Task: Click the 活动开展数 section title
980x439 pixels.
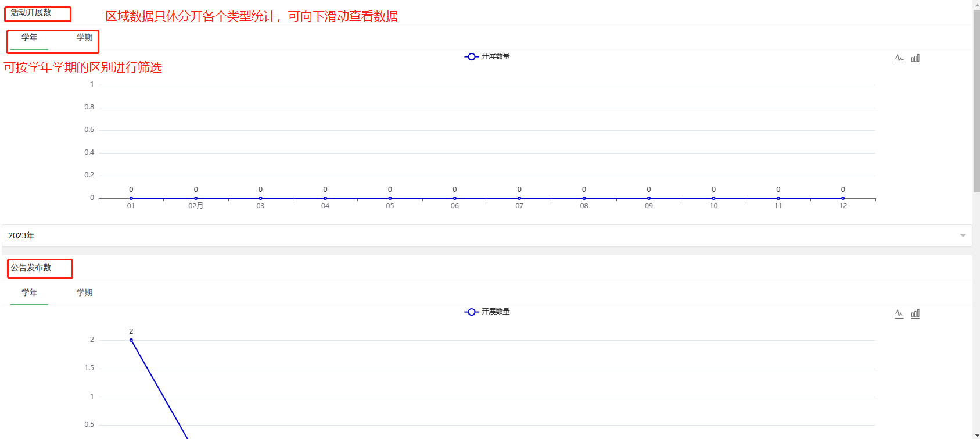Action: 31,12
